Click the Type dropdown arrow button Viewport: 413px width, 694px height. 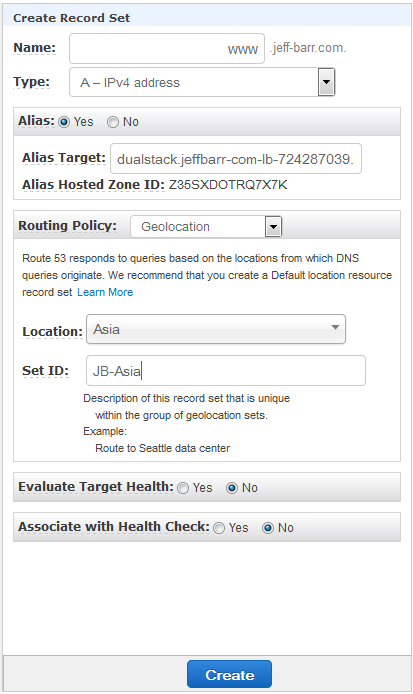[326, 82]
